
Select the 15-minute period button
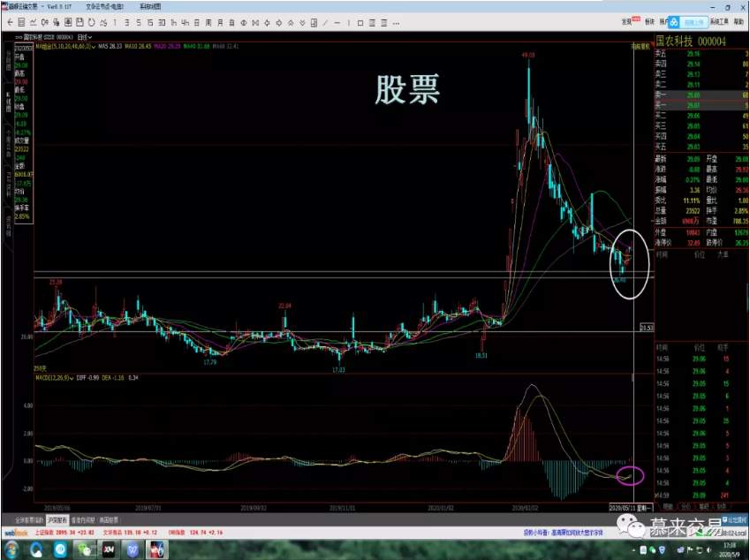click(150, 22)
